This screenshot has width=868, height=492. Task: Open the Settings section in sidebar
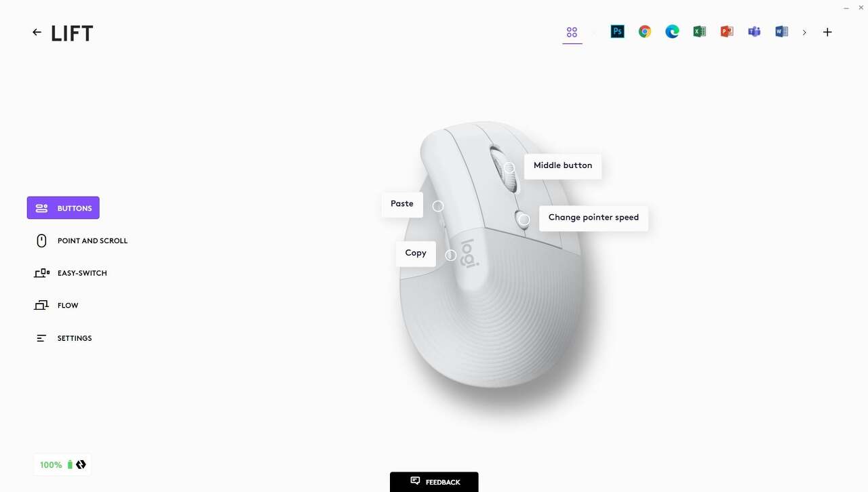[64, 338]
